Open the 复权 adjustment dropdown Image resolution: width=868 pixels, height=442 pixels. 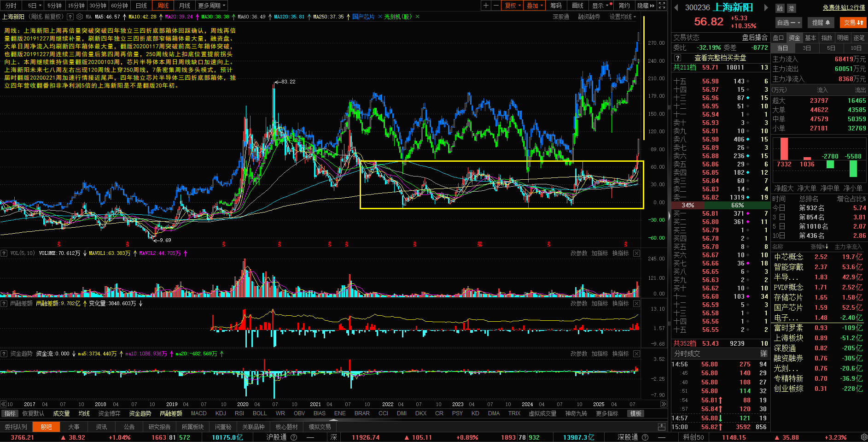pos(513,6)
